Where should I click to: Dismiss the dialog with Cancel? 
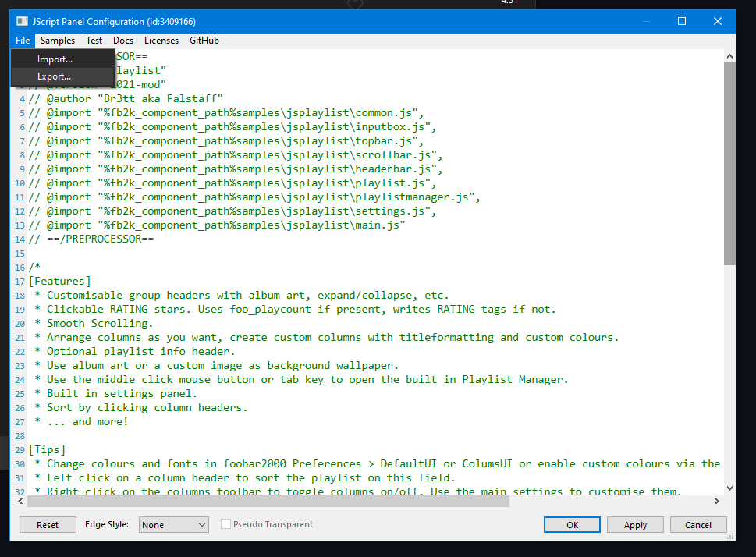click(697, 524)
